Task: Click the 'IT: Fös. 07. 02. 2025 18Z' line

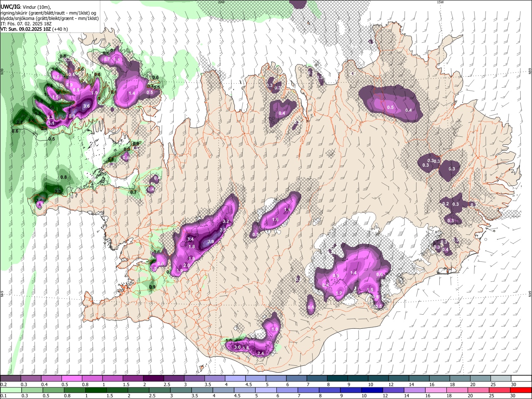Action: [x=27, y=24]
